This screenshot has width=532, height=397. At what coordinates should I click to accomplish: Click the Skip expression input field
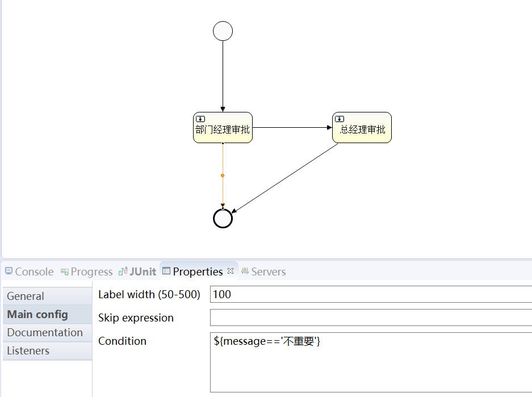371,317
